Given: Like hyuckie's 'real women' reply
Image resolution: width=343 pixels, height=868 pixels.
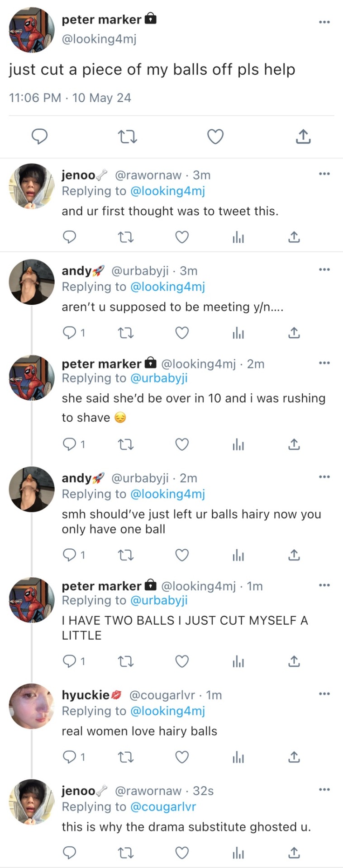Looking at the screenshot, I should (x=182, y=756).
